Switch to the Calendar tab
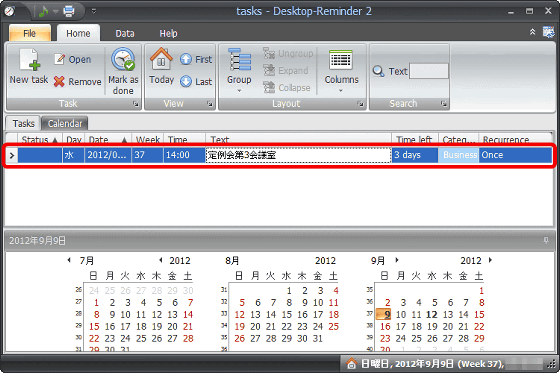The image size is (560, 373). tap(65, 124)
